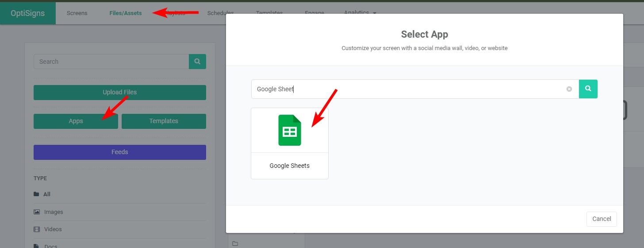
Task: Clear the app search text field
Action: pos(569,89)
